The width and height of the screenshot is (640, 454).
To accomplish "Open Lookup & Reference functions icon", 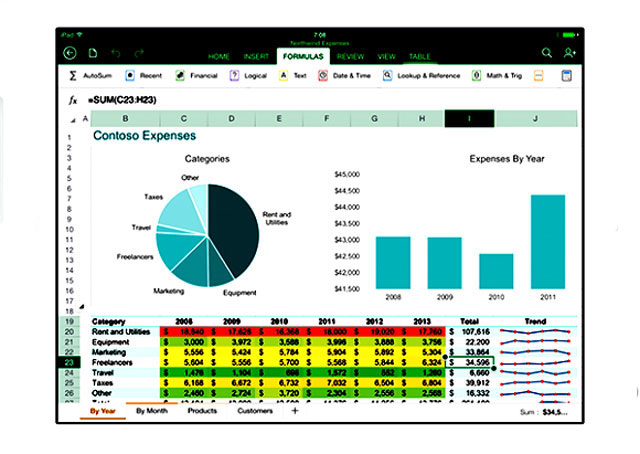I will coord(387,76).
